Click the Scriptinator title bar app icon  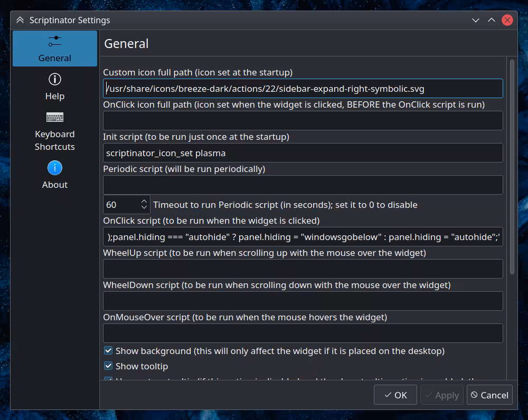click(x=20, y=20)
